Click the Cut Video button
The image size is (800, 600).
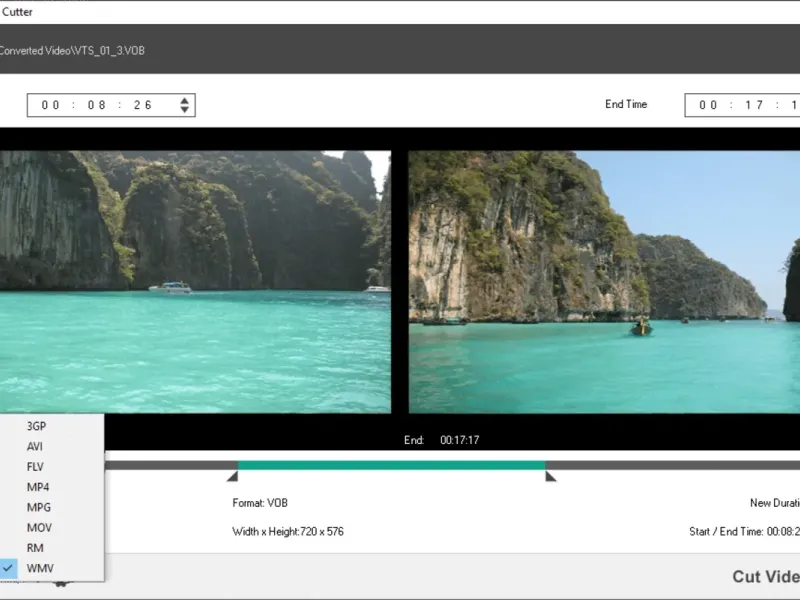click(x=766, y=577)
